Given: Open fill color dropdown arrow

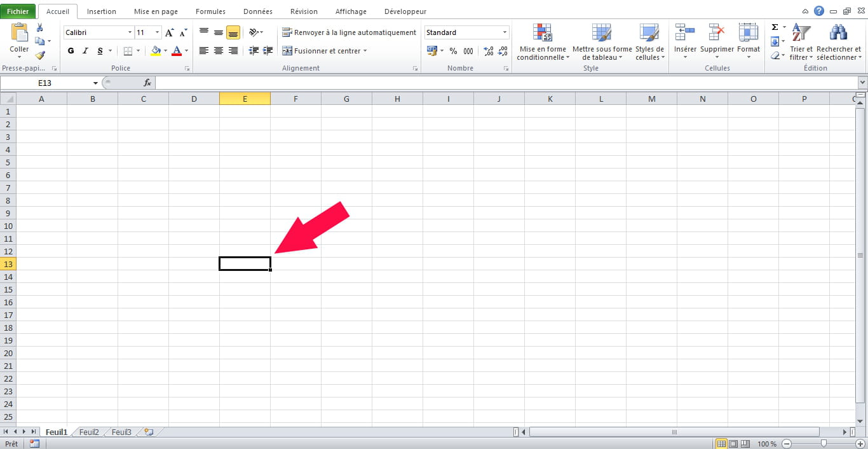Looking at the screenshot, I should pos(166,51).
